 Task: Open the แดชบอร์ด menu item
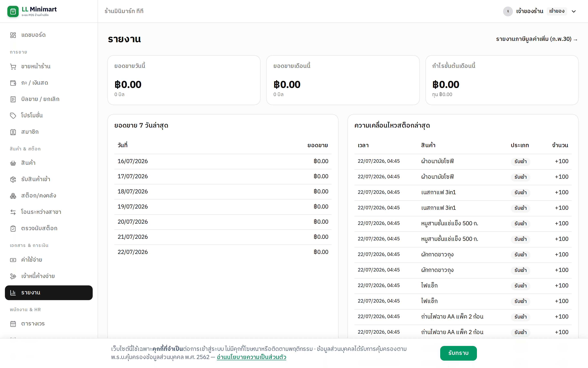point(49,35)
